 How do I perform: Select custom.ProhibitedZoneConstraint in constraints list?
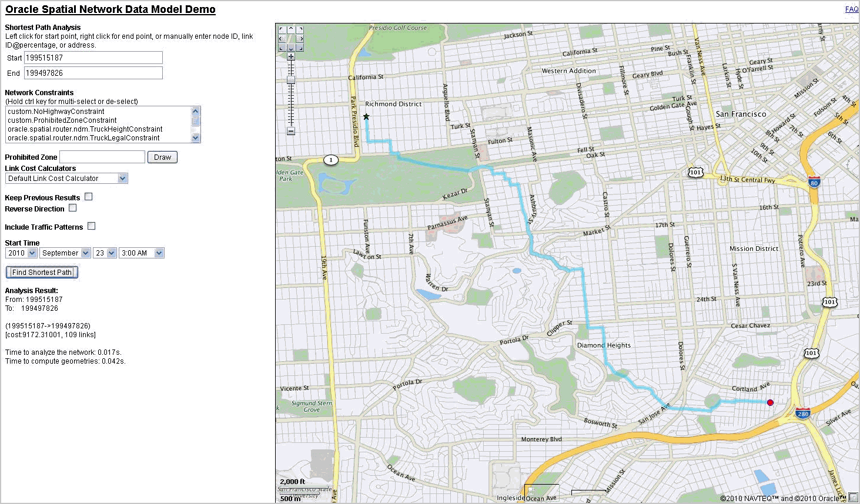coord(98,120)
